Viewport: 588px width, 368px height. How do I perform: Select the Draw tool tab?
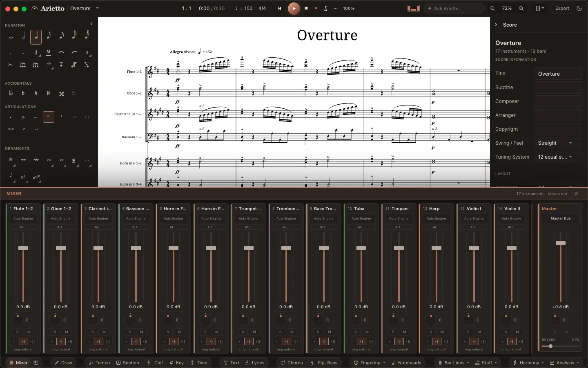coord(63,363)
